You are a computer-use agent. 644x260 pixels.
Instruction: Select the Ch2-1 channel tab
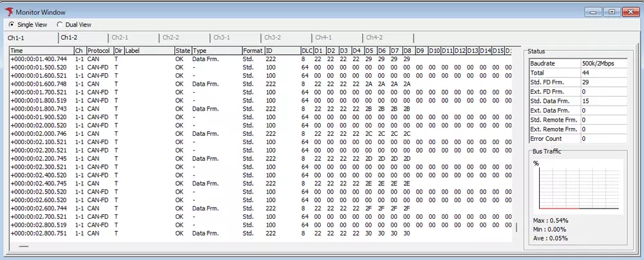point(120,38)
